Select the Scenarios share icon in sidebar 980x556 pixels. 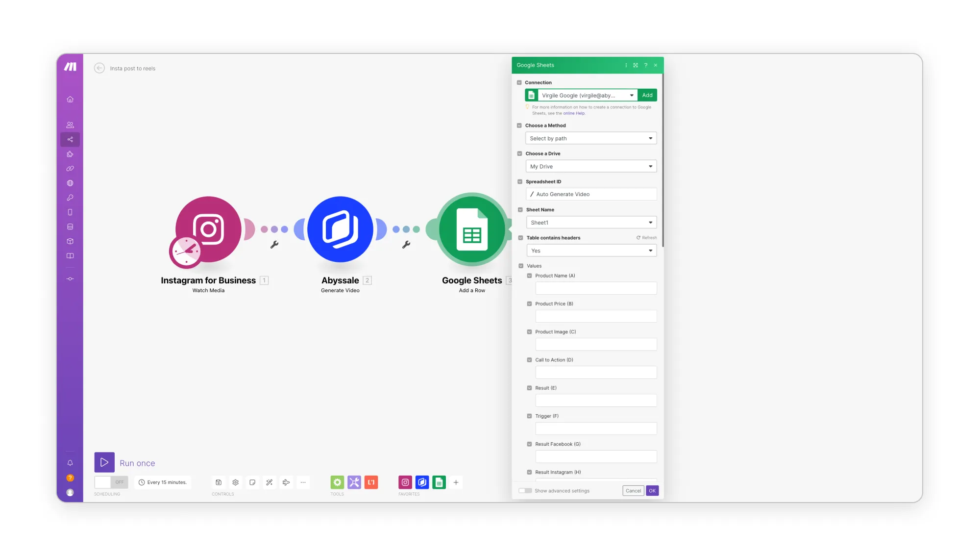point(70,140)
